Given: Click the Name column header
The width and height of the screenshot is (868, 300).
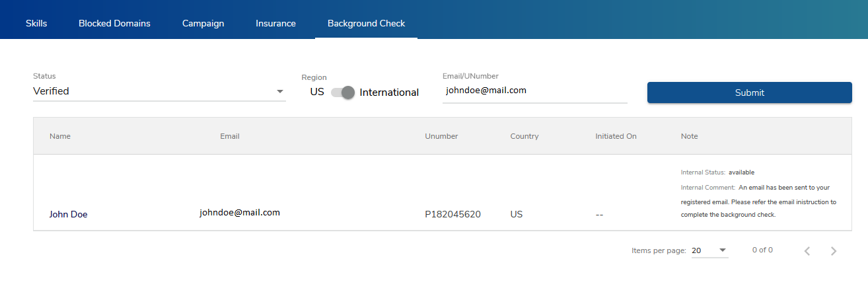Looking at the screenshot, I should pyautogui.click(x=60, y=136).
